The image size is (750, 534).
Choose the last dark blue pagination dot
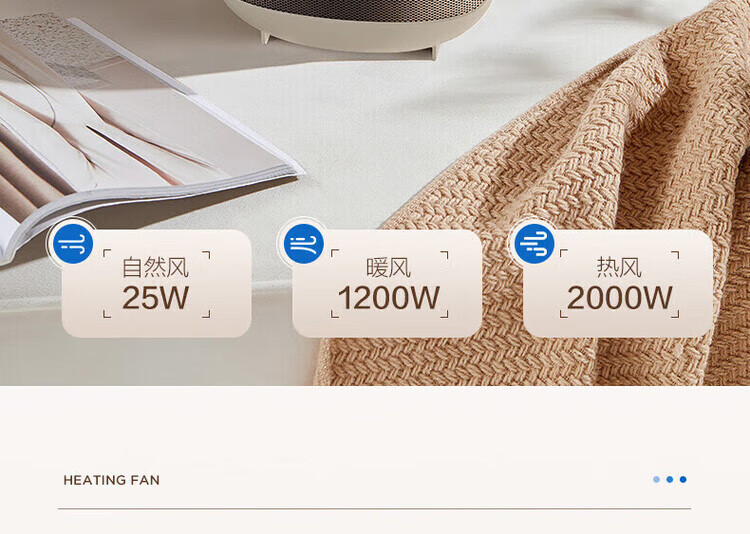click(x=683, y=479)
